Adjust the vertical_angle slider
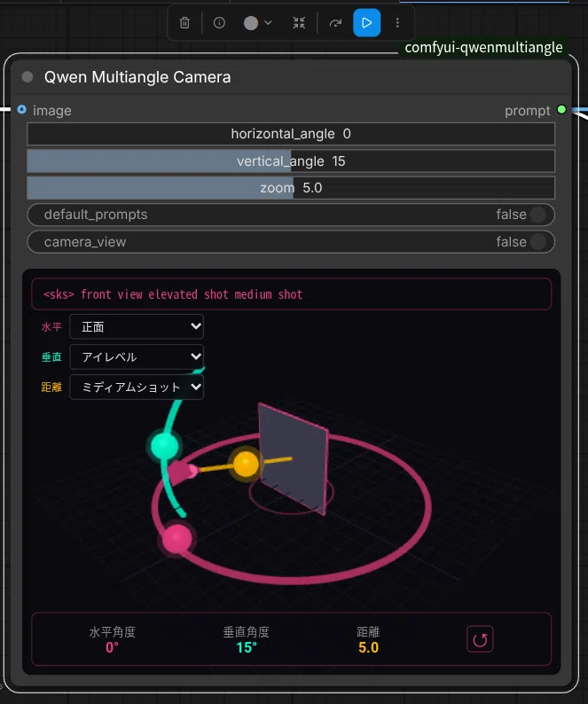588x704 pixels. pos(291,161)
